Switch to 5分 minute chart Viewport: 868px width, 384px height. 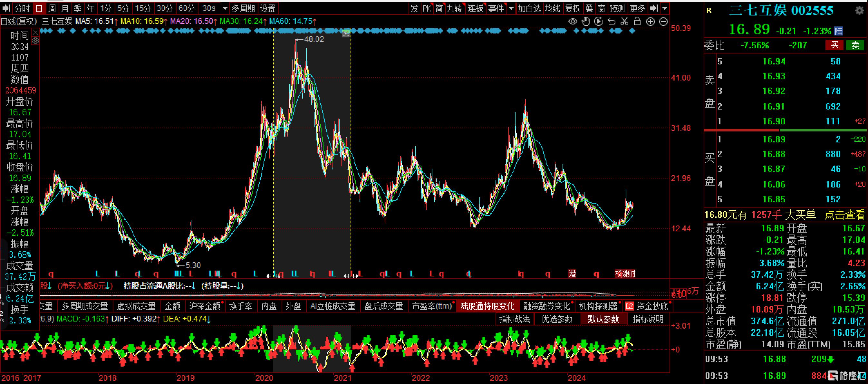click(x=123, y=8)
